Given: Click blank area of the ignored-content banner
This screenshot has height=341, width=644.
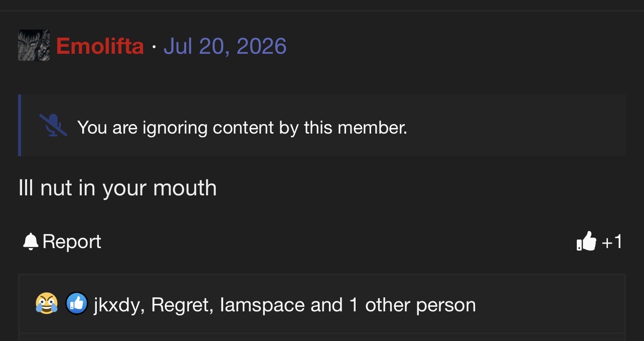Looking at the screenshot, I should pyautogui.click(x=516, y=126).
